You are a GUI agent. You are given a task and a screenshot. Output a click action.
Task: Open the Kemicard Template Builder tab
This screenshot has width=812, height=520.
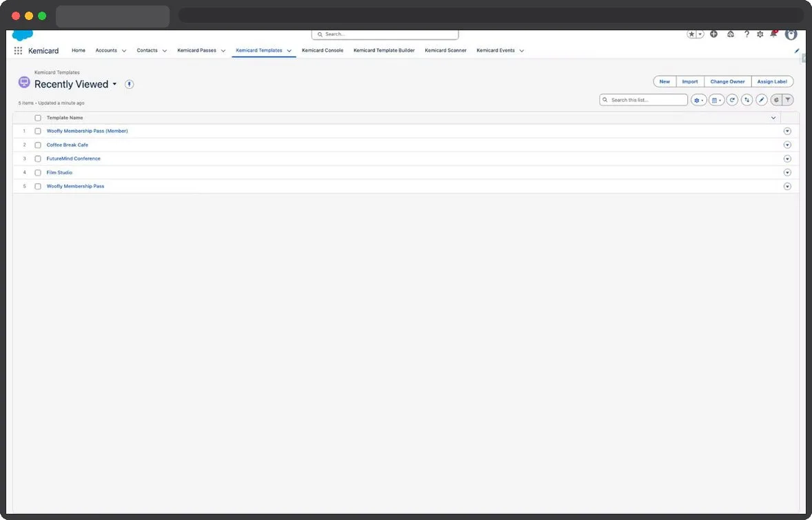(384, 51)
